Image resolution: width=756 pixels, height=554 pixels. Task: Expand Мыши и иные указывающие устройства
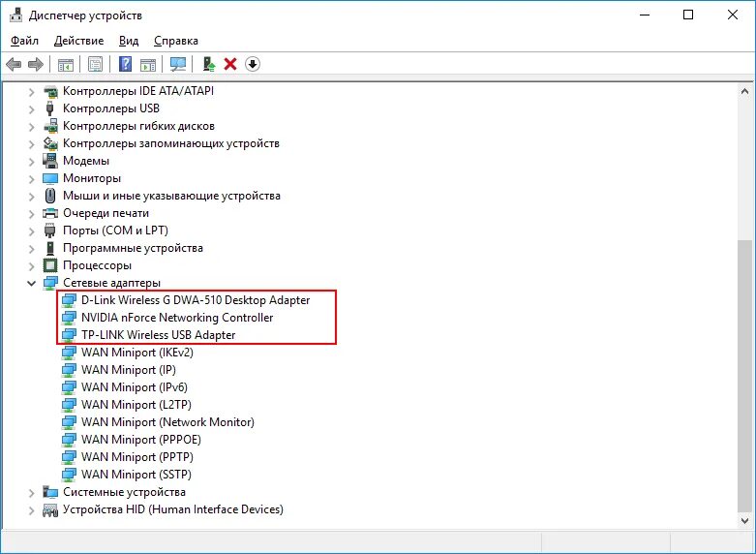[32, 196]
